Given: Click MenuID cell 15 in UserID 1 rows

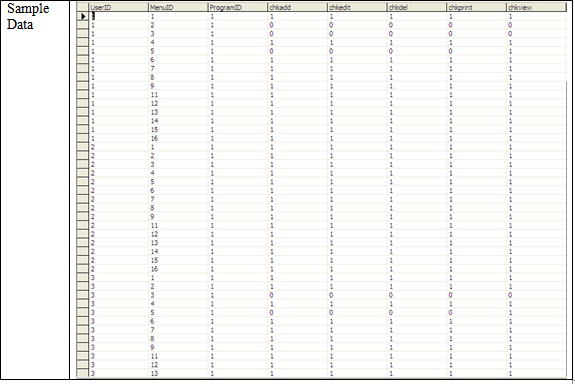Looking at the screenshot, I should [x=178, y=129].
